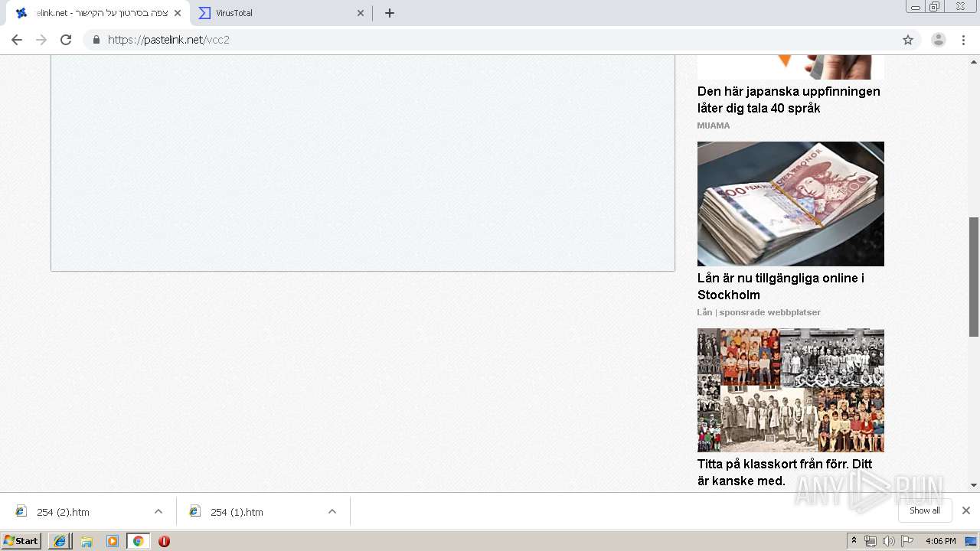Show hidden system tray icons
Image resolution: width=980 pixels, height=551 pixels.
[x=854, y=541]
